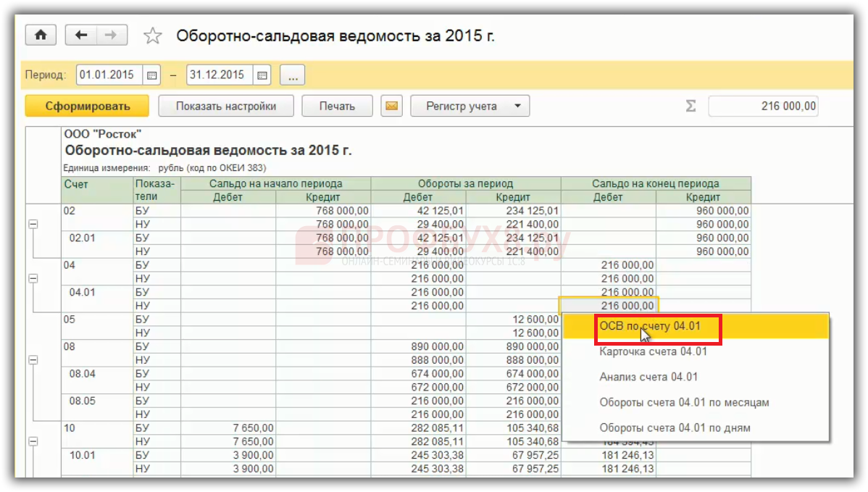Add report to favorites with star icon
Image resolution: width=868 pixels, height=492 pixels.
pos(152,36)
